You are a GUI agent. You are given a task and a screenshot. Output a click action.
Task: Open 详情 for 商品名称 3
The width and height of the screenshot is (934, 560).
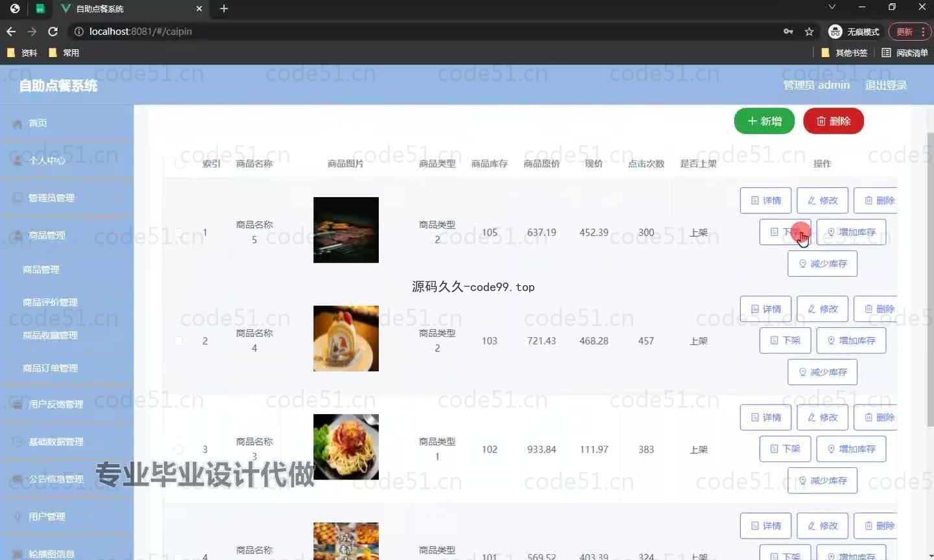click(765, 417)
